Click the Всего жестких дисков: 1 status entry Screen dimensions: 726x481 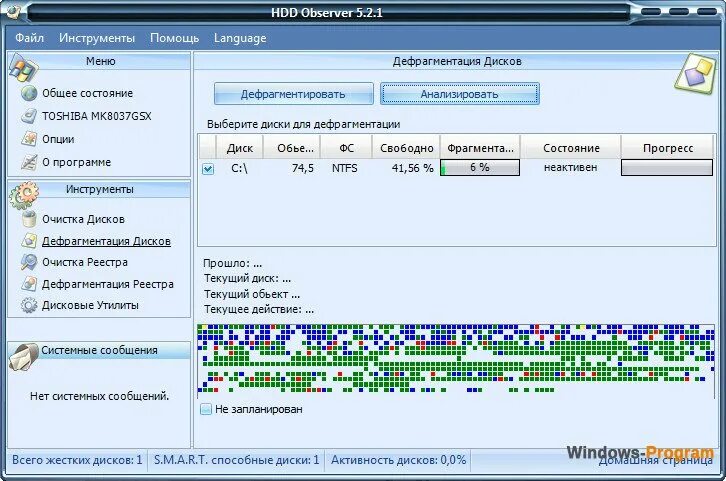pyautogui.click(x=77, y=460)
